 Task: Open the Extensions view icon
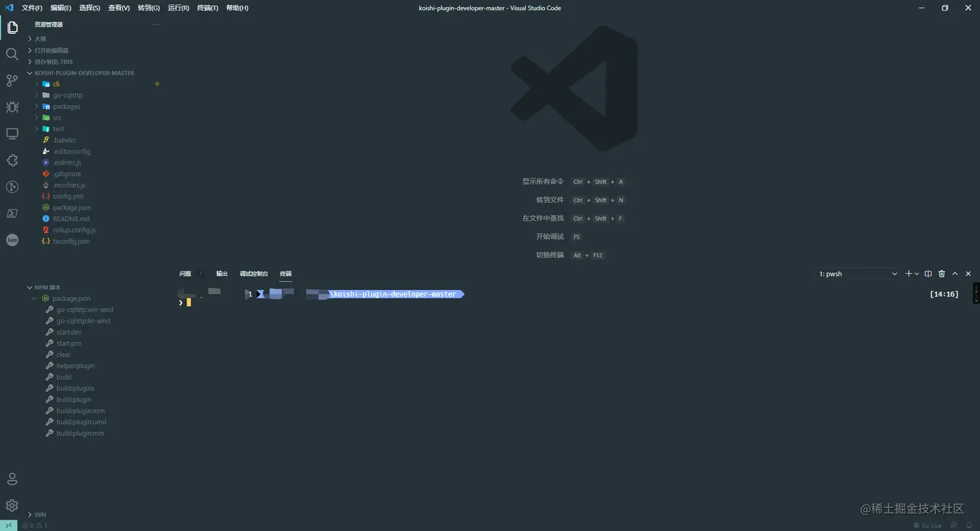pos(12,160)
